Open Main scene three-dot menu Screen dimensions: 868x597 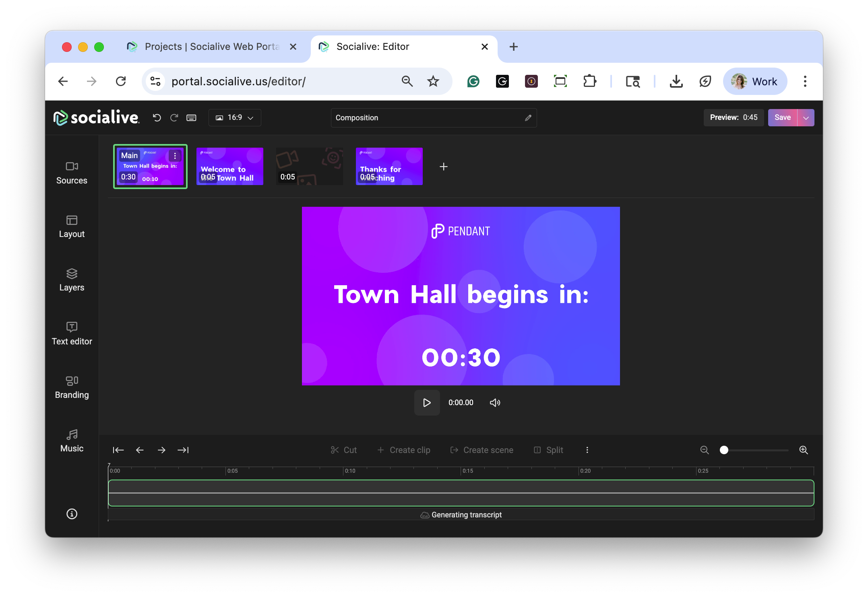[175, 156]
